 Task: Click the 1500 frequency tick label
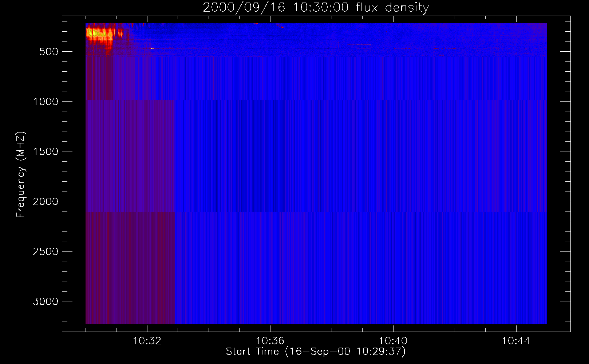coord(46,151)
